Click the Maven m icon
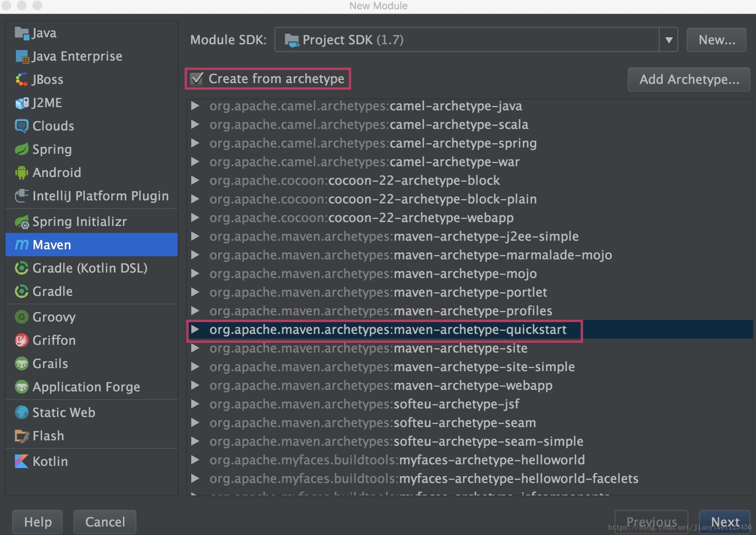 22,245
